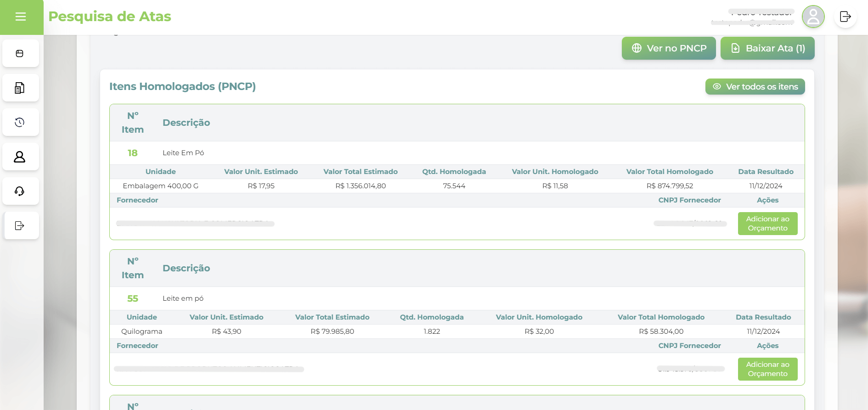Click item number 55
Image resolution: width=868 pixels, height=410 pixels.
pos(133,298)
